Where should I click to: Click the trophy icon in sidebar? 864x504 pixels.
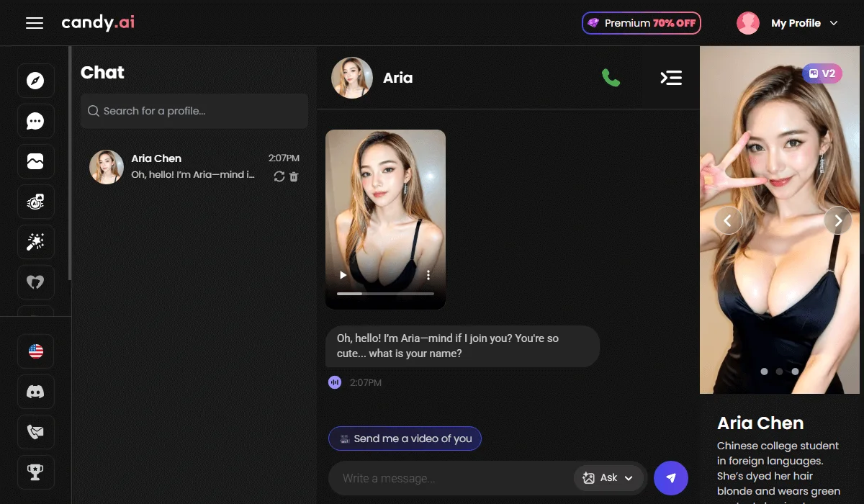pos(35,472)
